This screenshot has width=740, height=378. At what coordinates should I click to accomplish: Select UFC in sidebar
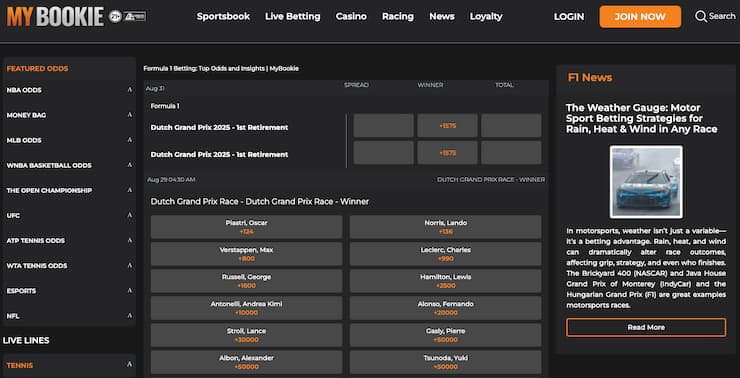click(x=13, y=216)
